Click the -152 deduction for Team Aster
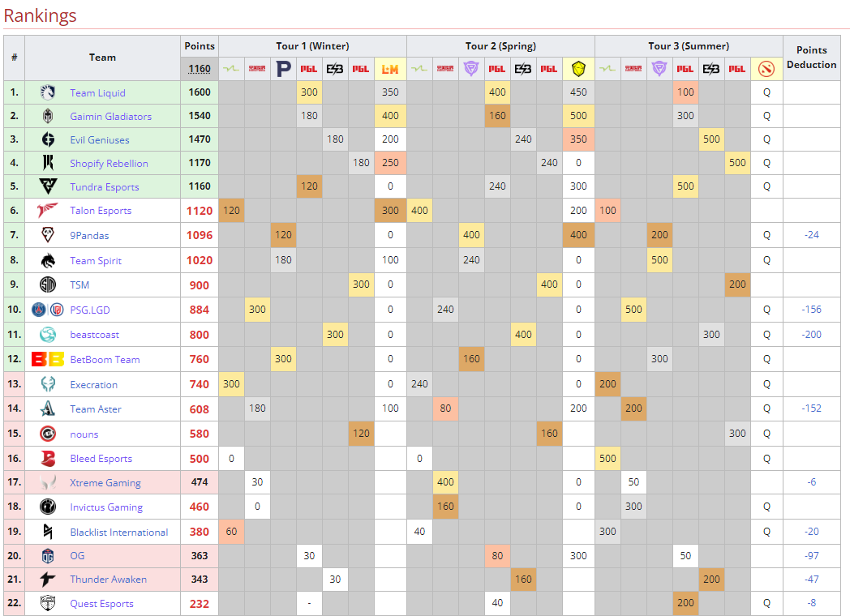 coord(812,408)
